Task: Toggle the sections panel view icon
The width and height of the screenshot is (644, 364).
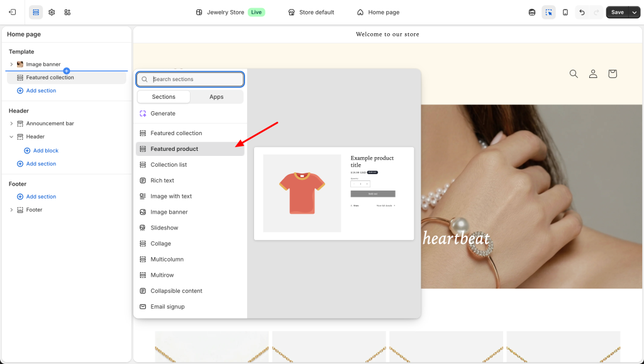Action: click(36, 12)
